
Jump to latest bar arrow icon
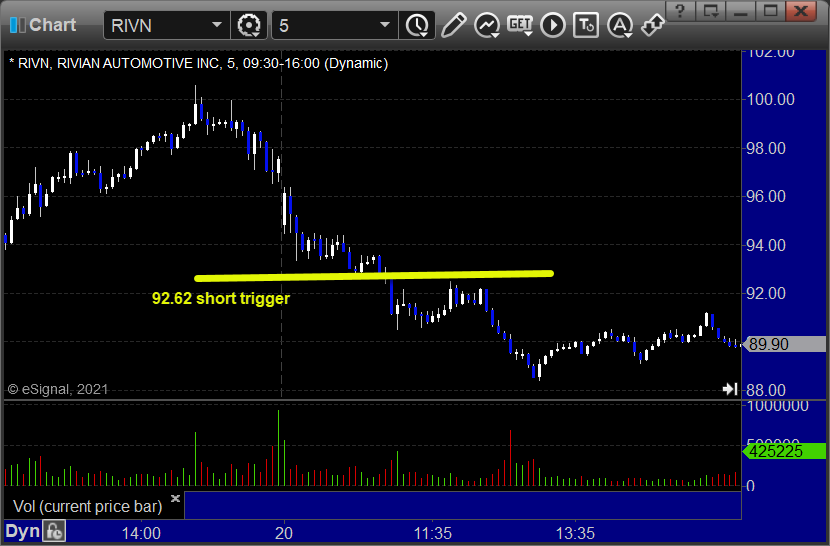point(730,389)
